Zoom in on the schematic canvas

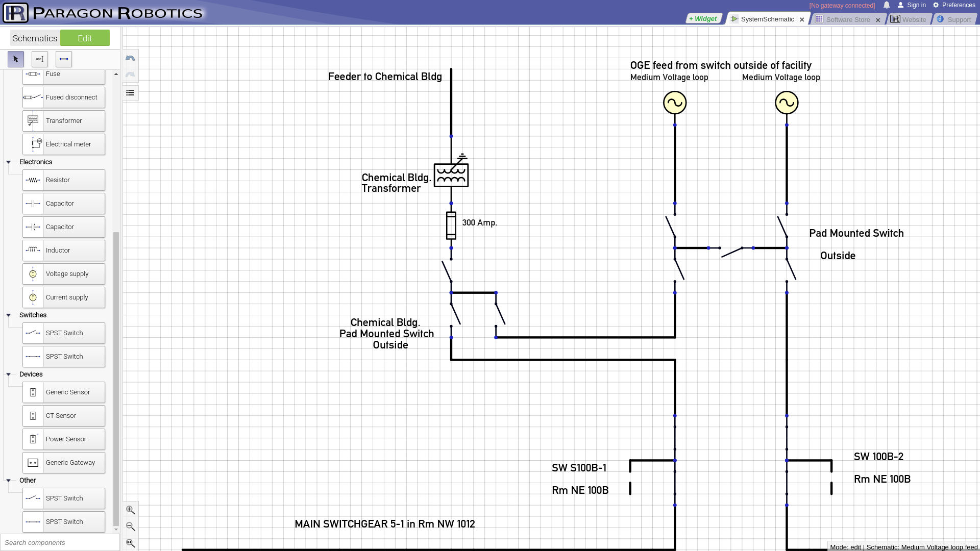coord(131,510)
